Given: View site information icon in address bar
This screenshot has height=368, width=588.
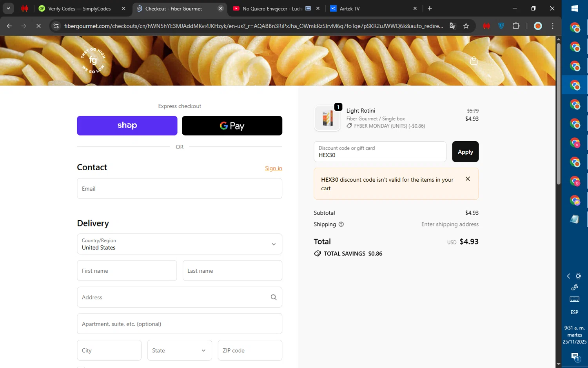Looking at the screenshot, I should point(56,26).
